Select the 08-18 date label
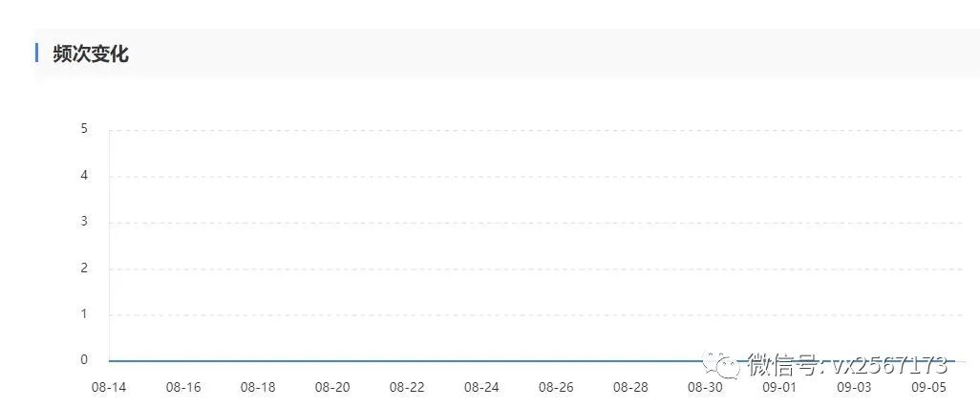Screen dimensions: 980x408 [258, 387]
